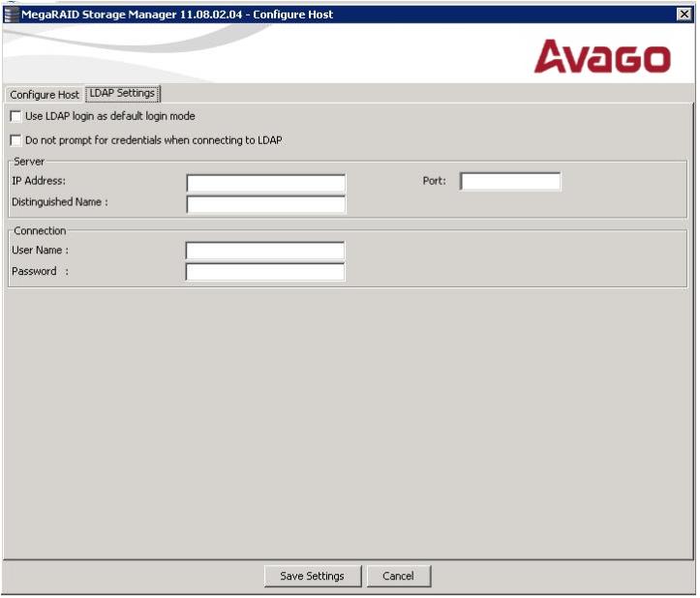This screenshot has width=700, height=598.
Task: Enable Use LDAP login as default mode
Action: tap(15, 116)
